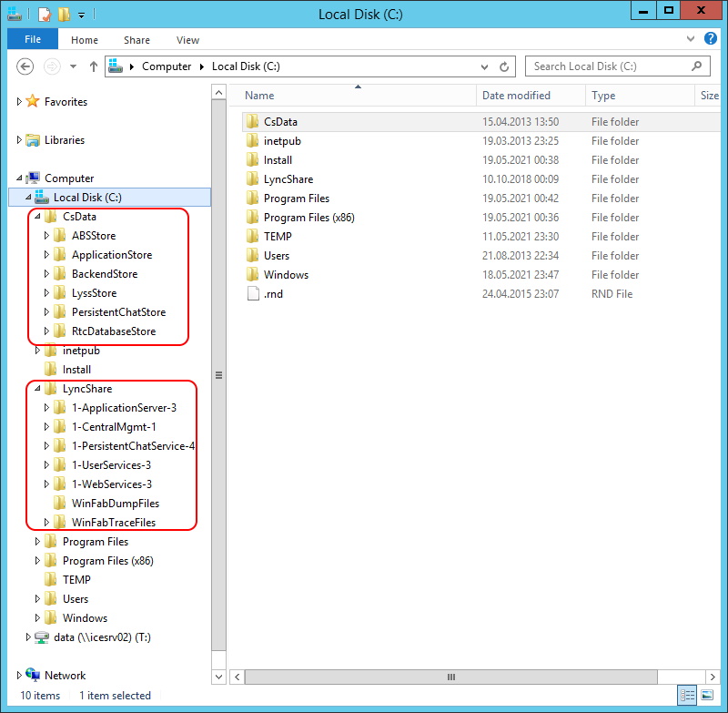Select BackendStore in the tree
Screen dimensions: 728x713
[105, 273]
